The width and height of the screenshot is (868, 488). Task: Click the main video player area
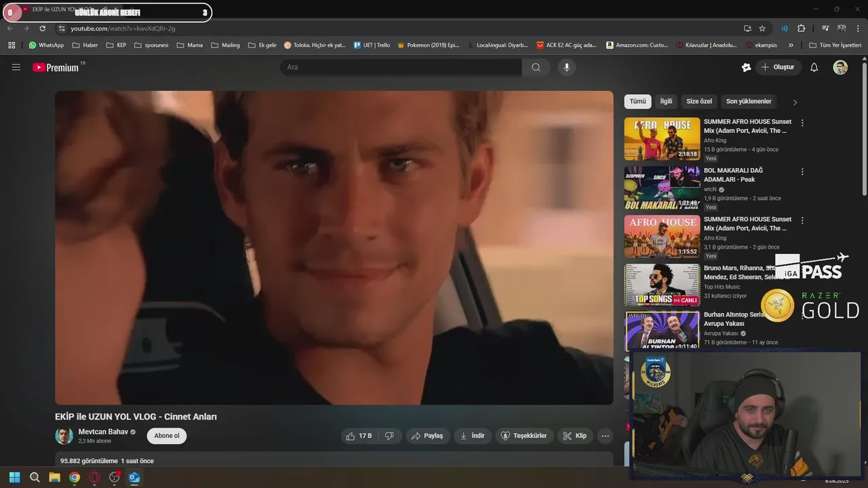[x=334, y=248]
